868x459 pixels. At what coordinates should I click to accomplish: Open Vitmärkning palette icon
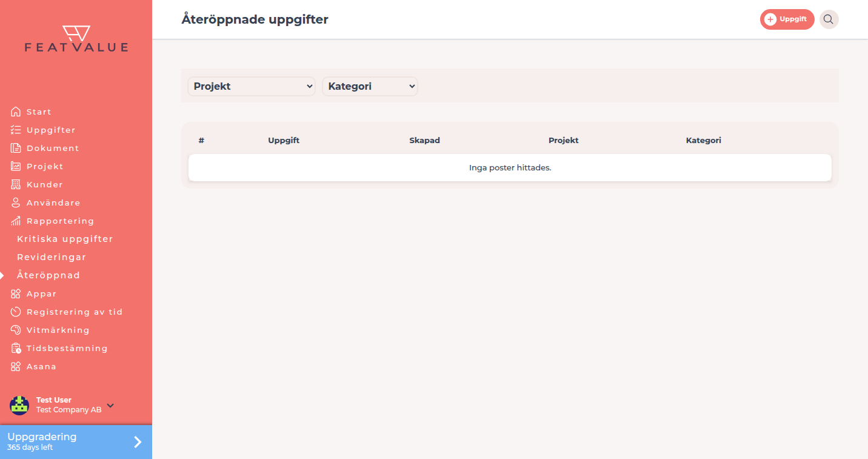(16, 330)
